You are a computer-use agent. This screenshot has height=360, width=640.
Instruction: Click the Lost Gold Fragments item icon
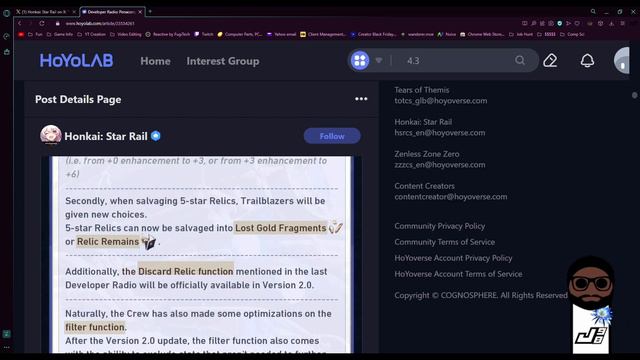click(336, 227)
